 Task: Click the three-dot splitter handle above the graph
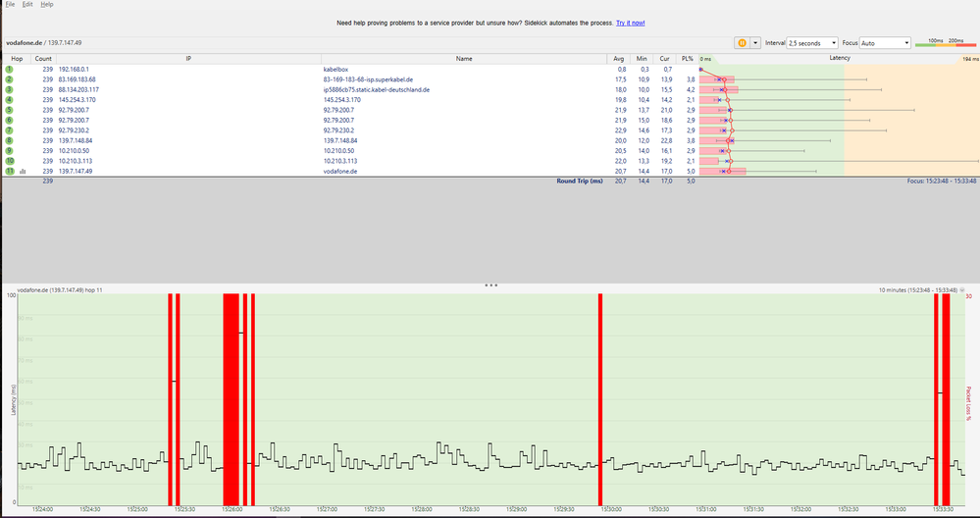click(490, 285)
